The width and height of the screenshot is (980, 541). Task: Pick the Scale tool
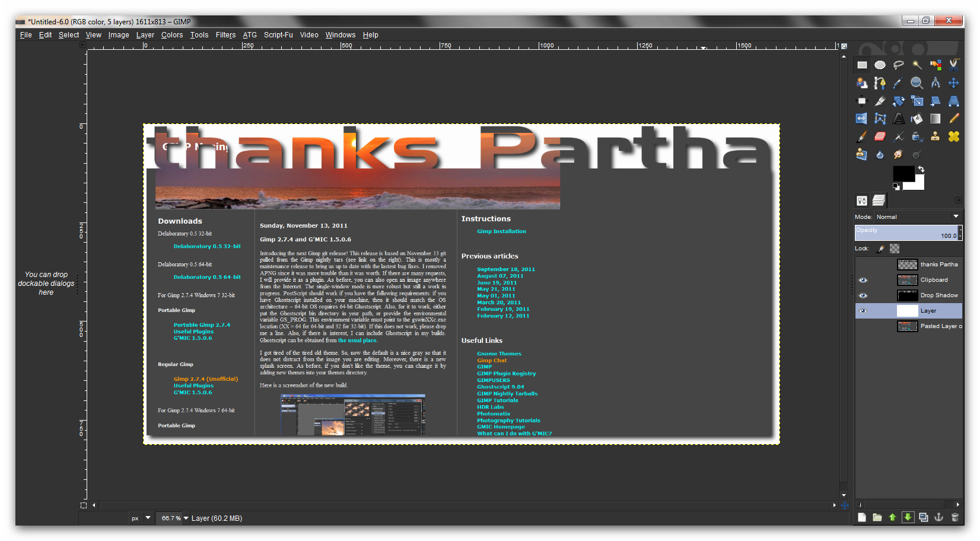tap(917, 101)
